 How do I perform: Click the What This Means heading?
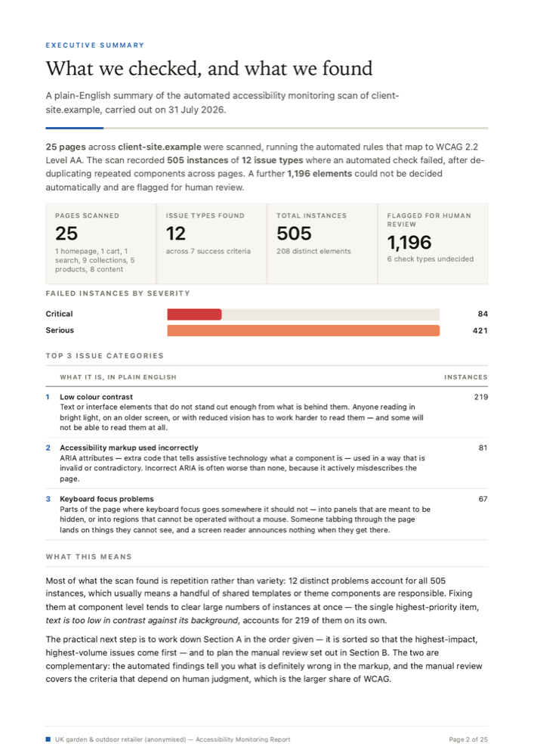click(88, 556)
